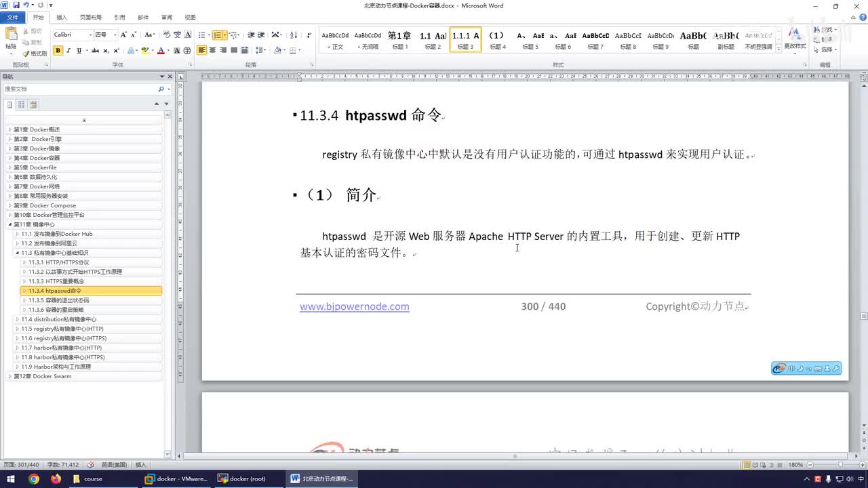
Task: Go to 11.9 Harbor架构与工作原理 in navigation
Action: pos(88,367)
